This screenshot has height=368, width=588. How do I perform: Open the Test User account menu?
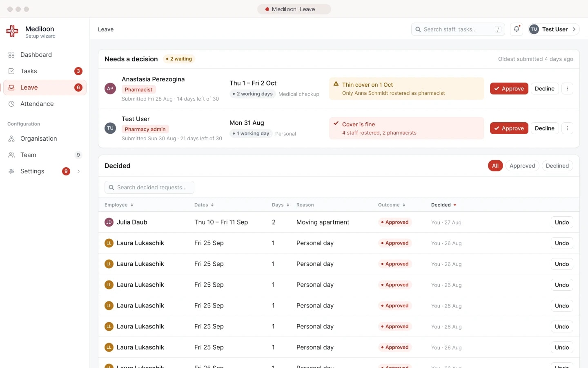click(x=554, y=29)
